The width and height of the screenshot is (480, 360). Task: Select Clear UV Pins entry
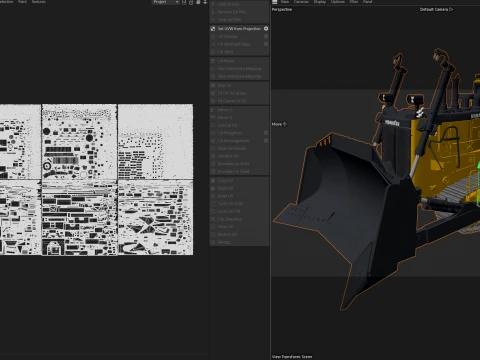pos(239,20)
